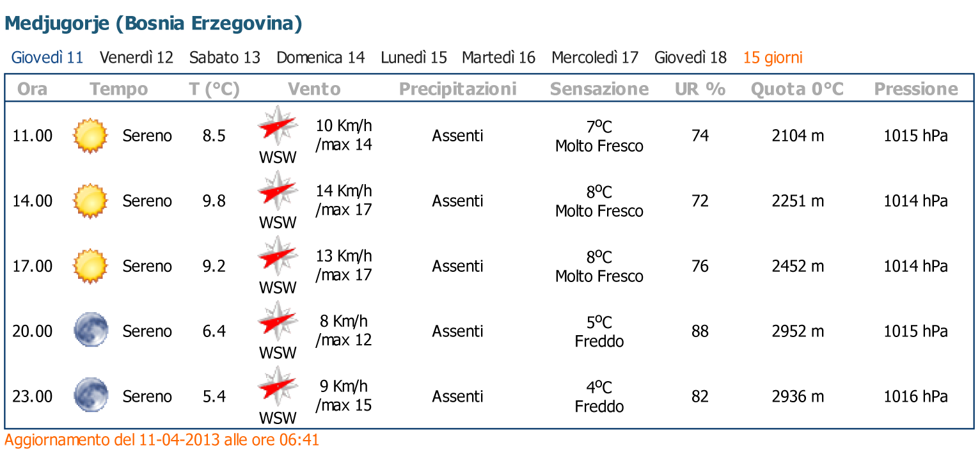980x456 pixels.
Task: Click the wind direction arrow on the 14.00 row
Action: pos(278,192)
